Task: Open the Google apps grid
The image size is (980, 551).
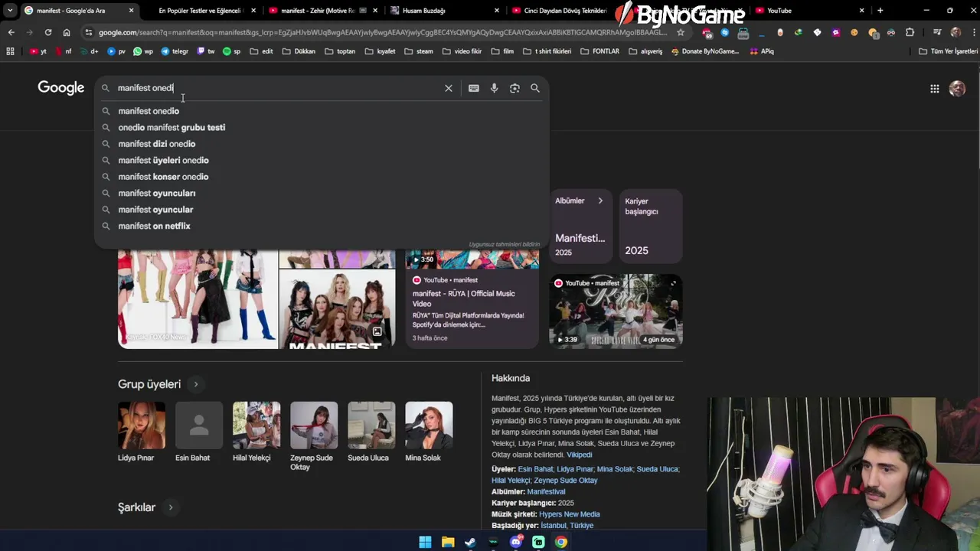Action: [x=935, y=89]
